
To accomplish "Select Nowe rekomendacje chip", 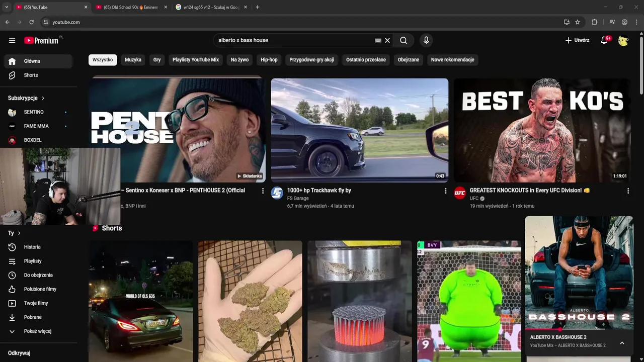I will pyautogui.click(x=453, y=60).
